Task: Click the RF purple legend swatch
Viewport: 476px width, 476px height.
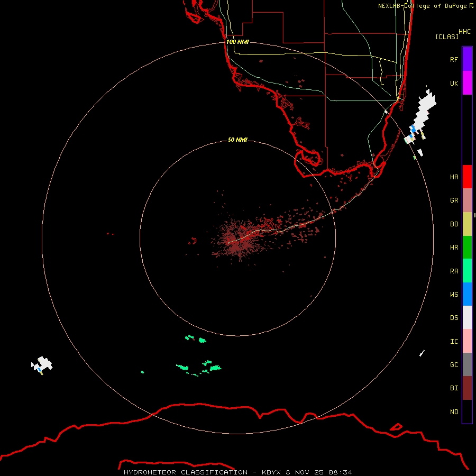Action: [x=467, y=59]
